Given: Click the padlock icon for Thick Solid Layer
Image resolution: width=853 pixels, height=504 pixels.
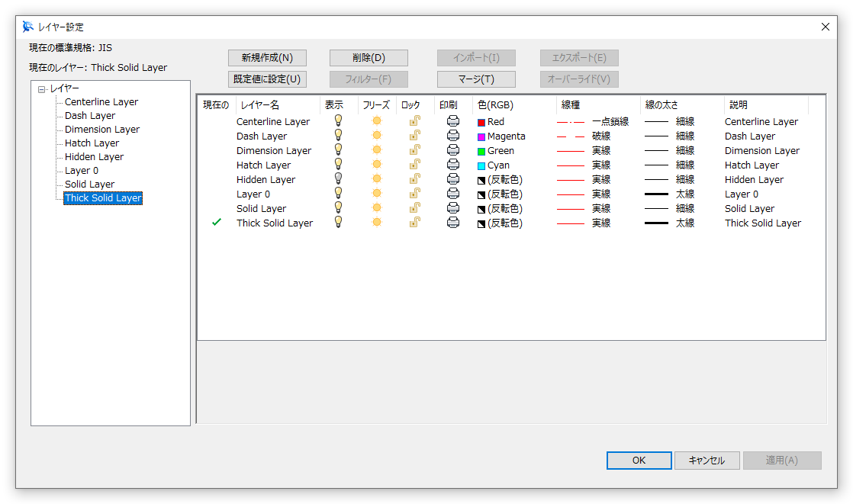Looking at the screenshot, I should click(413, 223).
